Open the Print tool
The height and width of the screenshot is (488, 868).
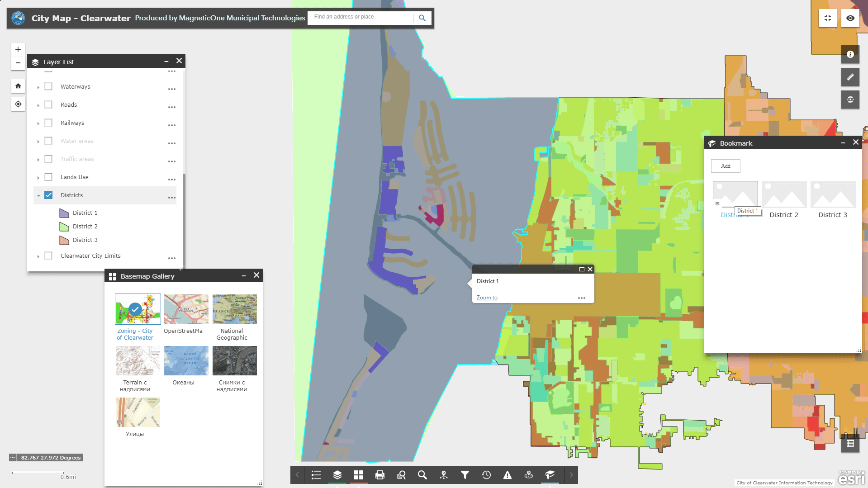click(x=380, y=475)
